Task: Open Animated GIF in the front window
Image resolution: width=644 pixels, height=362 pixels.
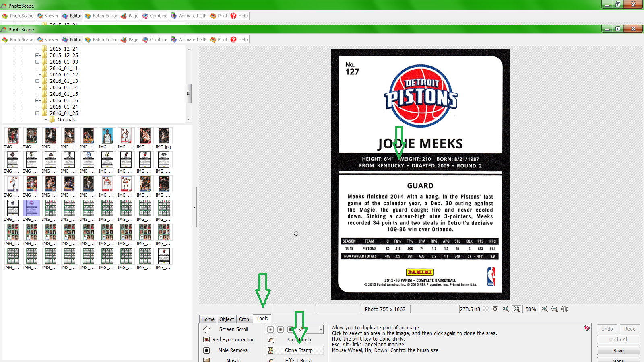Action: (189, 39)
